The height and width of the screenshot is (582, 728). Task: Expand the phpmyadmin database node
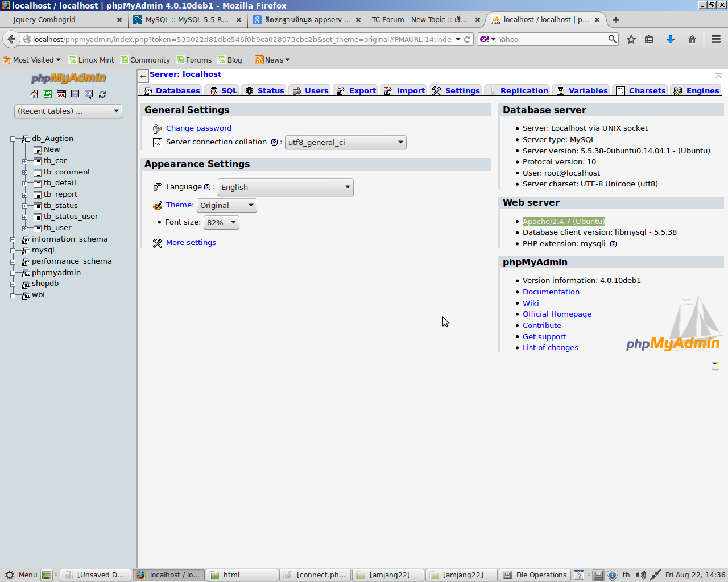[x=13, y=273]
